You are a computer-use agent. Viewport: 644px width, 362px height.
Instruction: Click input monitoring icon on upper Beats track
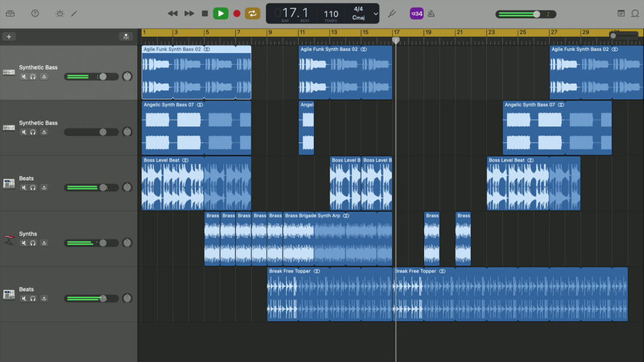pos(44,188)
